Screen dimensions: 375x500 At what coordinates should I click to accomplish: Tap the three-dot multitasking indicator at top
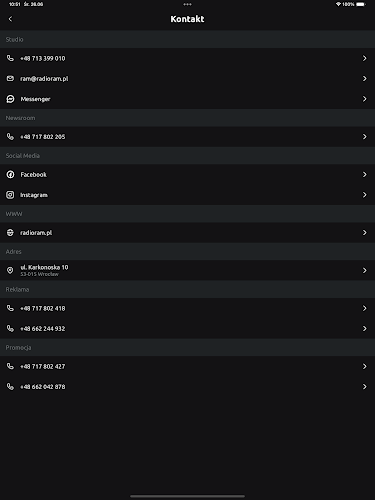(187, 4)
